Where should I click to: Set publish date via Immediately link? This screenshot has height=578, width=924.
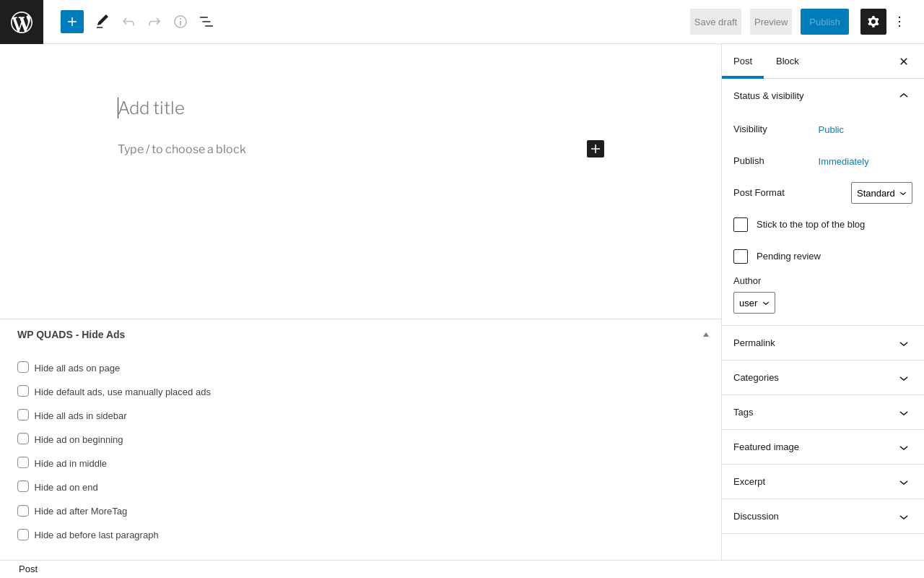click(x=843, y=162)
